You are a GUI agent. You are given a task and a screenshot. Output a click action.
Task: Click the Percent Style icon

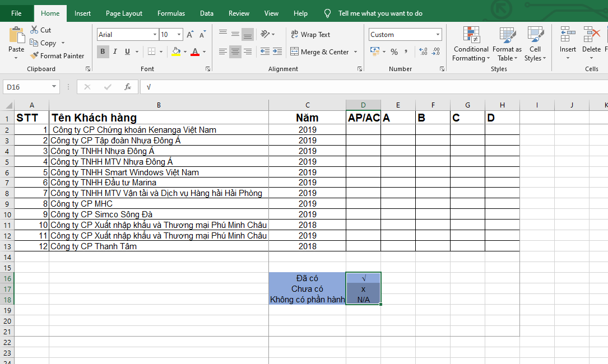[x=394, y=52]
